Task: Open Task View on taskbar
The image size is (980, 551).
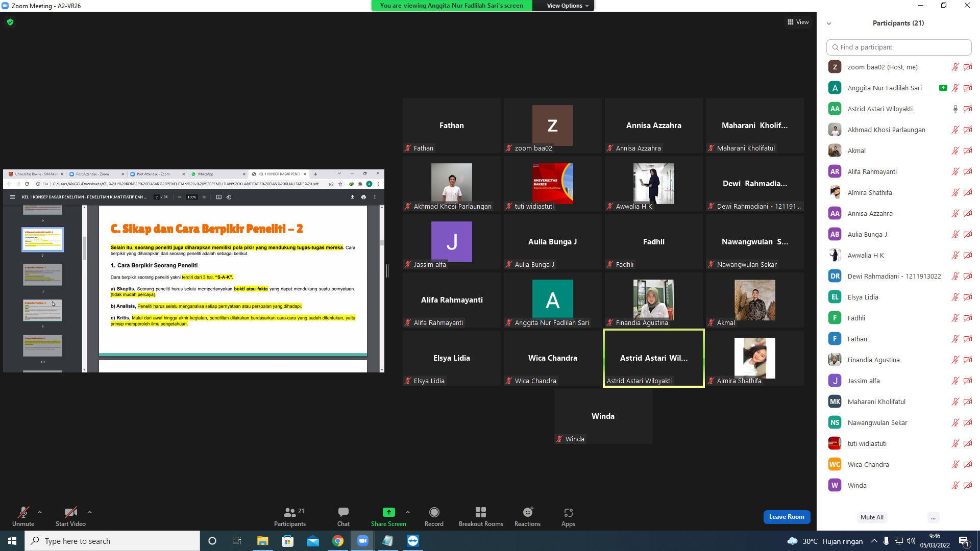Action: 237,541
